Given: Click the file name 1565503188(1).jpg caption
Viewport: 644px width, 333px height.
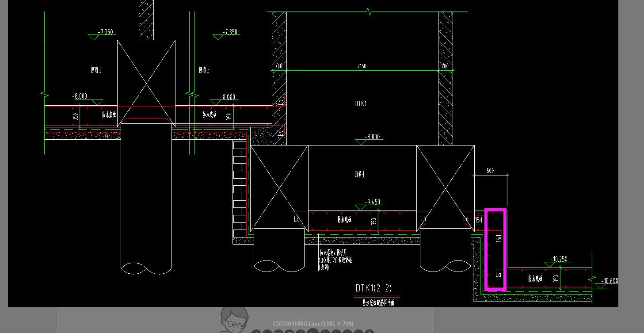Looking at the screenshot, I should (x=313, y=324).
